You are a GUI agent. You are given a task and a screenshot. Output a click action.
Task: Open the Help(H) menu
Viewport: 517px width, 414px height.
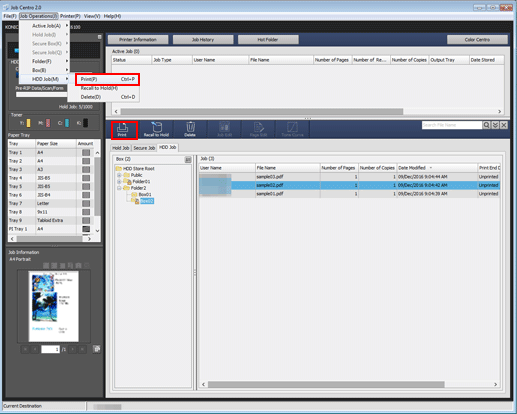pyautogui.click(x=112, y=16)
